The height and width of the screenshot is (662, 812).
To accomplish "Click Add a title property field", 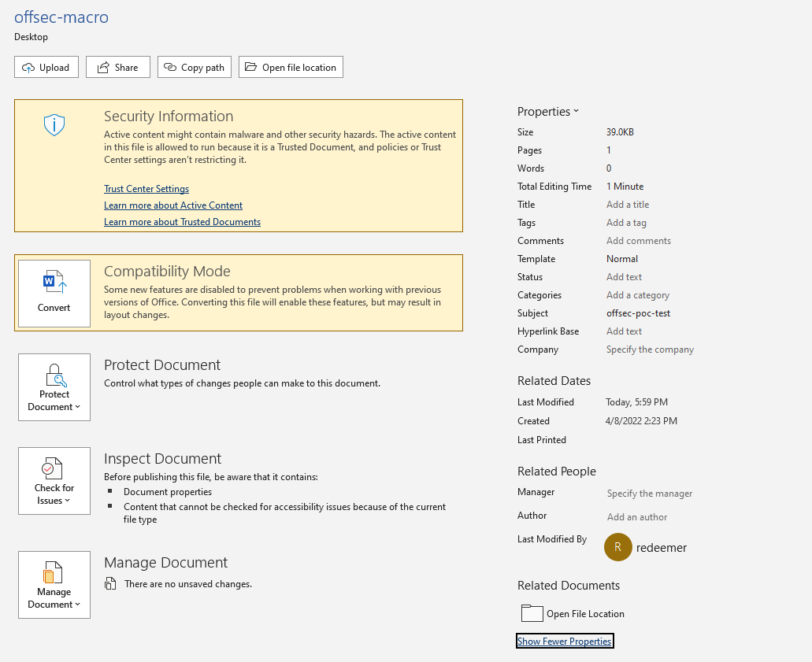I will click(x=627, y=204).
